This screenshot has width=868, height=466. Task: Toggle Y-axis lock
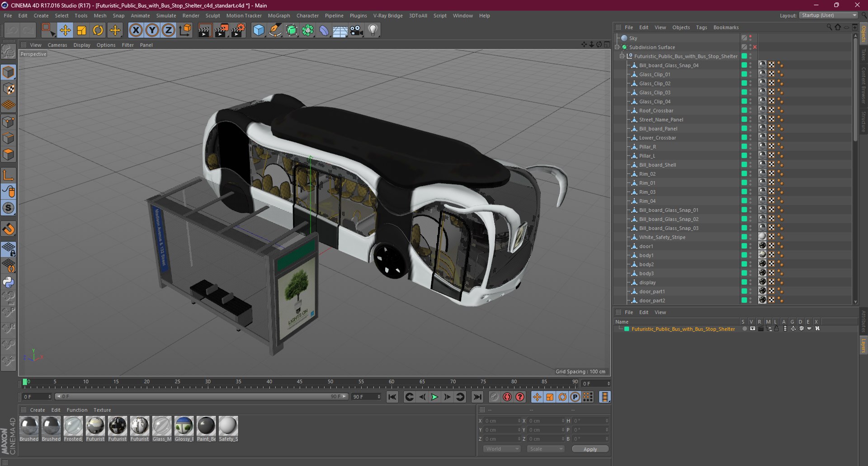152,30
